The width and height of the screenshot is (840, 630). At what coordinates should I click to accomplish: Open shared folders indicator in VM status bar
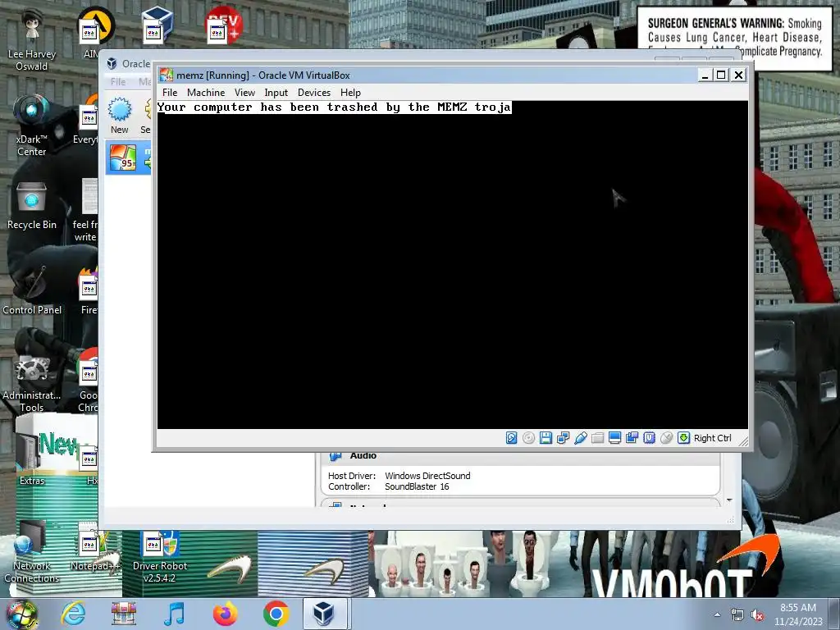597,438
